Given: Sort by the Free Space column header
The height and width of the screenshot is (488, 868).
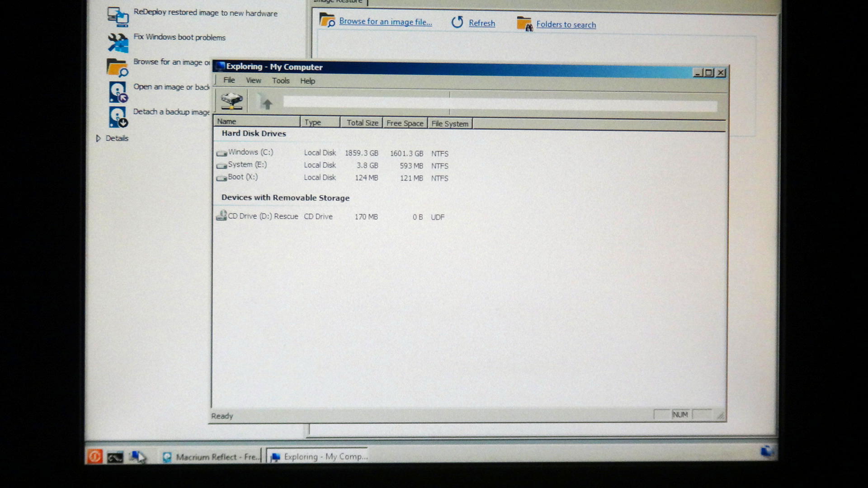Looking at the screenshot, I should pyautogui.click(x=405, y=123).
